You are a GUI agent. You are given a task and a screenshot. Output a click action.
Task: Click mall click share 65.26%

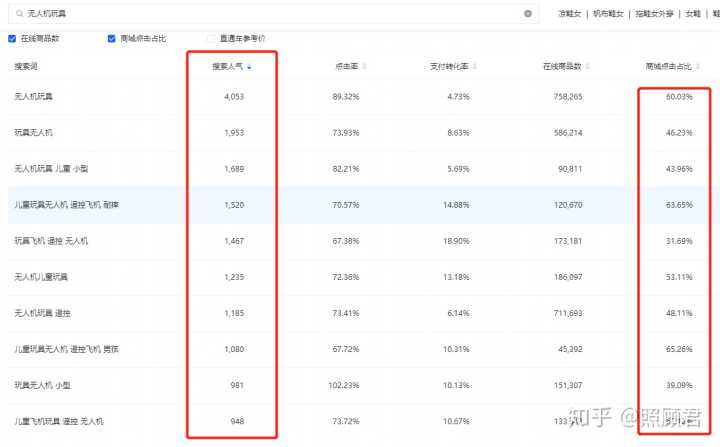coord(679,349)
